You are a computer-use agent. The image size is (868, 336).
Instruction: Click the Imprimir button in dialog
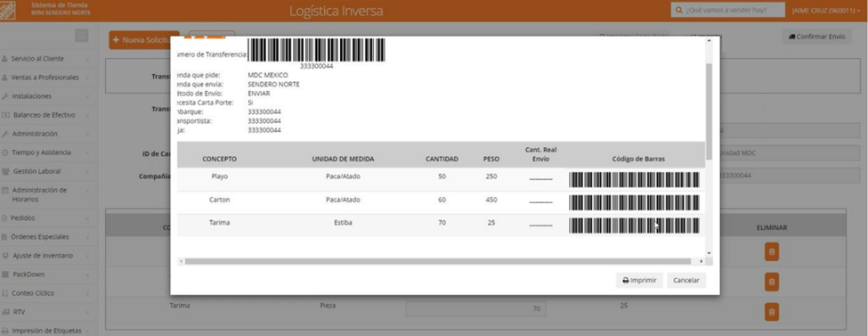click(639, 281)
